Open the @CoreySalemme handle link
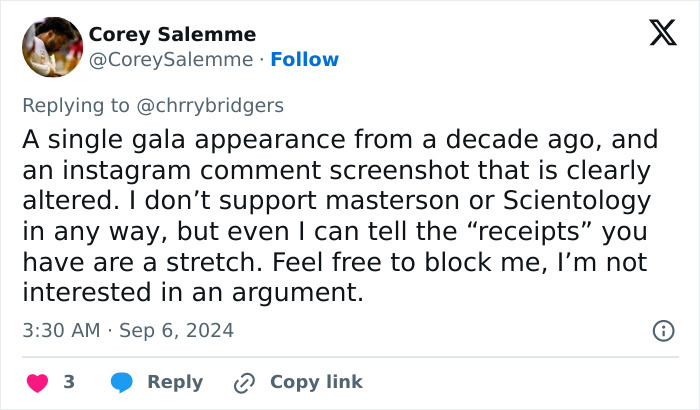Screen dimensions: 700x410 [171, 59]
